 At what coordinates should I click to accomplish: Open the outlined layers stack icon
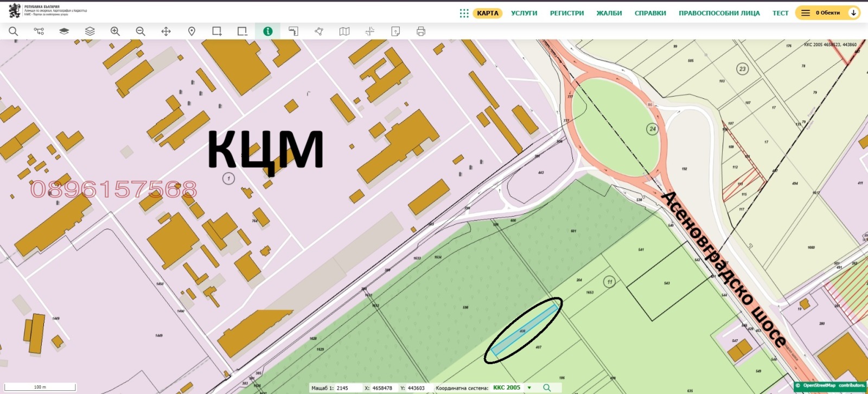(90, 31)
